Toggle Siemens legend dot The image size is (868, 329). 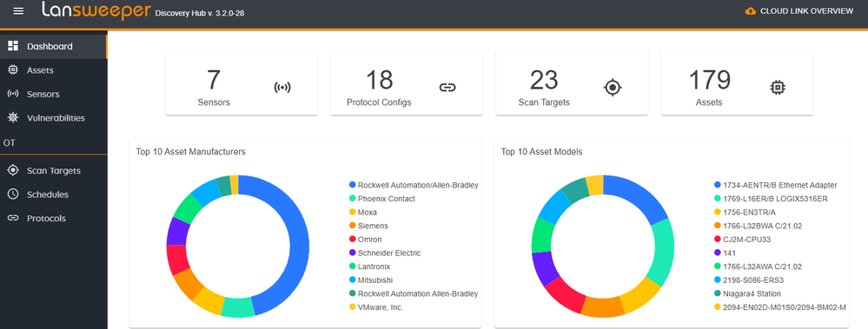[x=352, y=226]
